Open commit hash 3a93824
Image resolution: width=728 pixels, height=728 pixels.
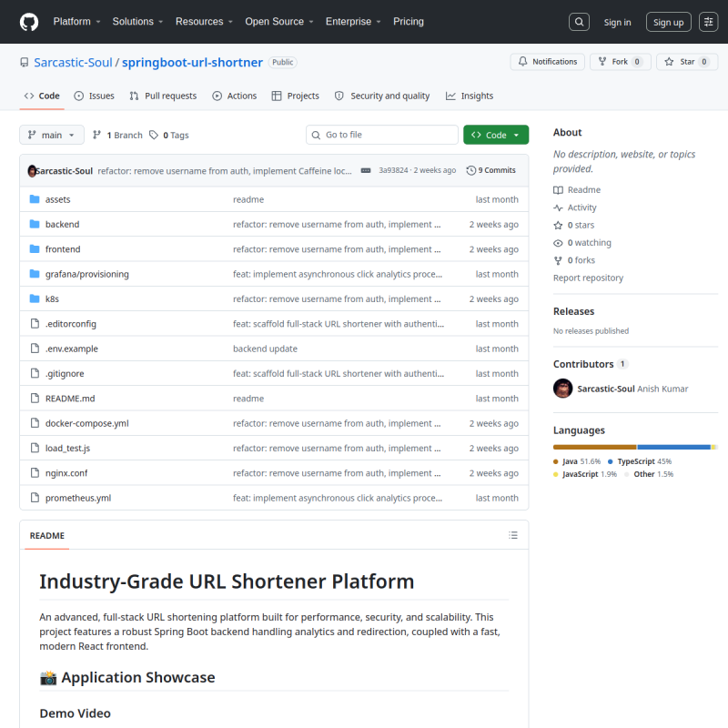(x=393, y=170)
